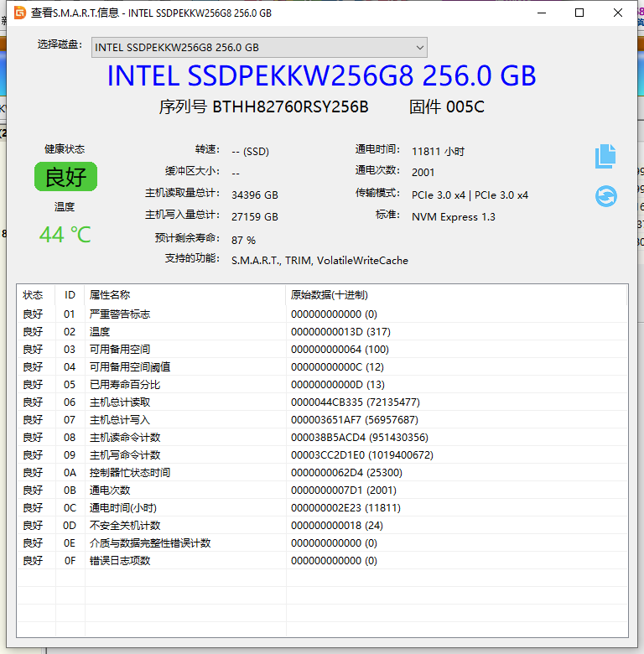
Task: Click raw value 000000000064 (100)
Action: pyautogui.click(x=340, y=349)
